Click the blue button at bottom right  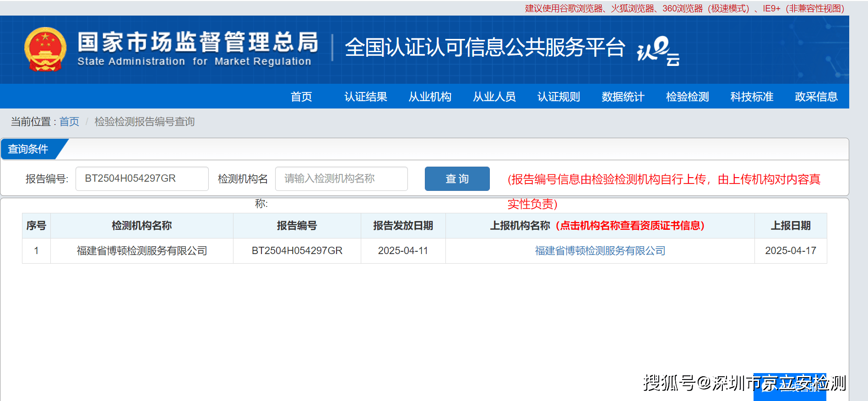[790, 387]
